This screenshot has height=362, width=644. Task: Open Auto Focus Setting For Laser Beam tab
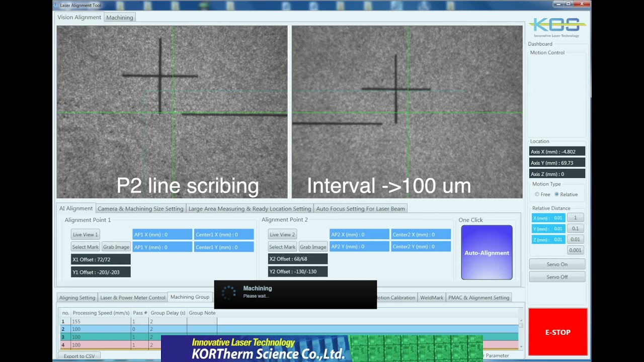click(x=360, y=209)
